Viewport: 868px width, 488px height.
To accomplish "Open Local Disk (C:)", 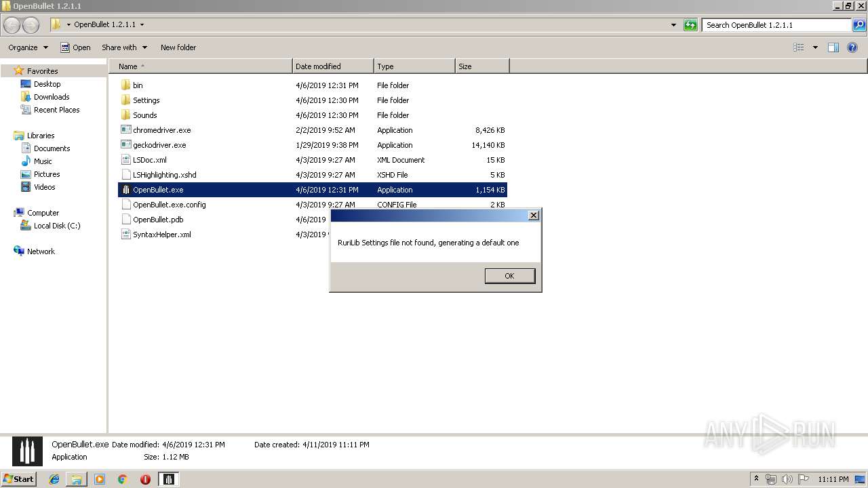I will point(57,226).
